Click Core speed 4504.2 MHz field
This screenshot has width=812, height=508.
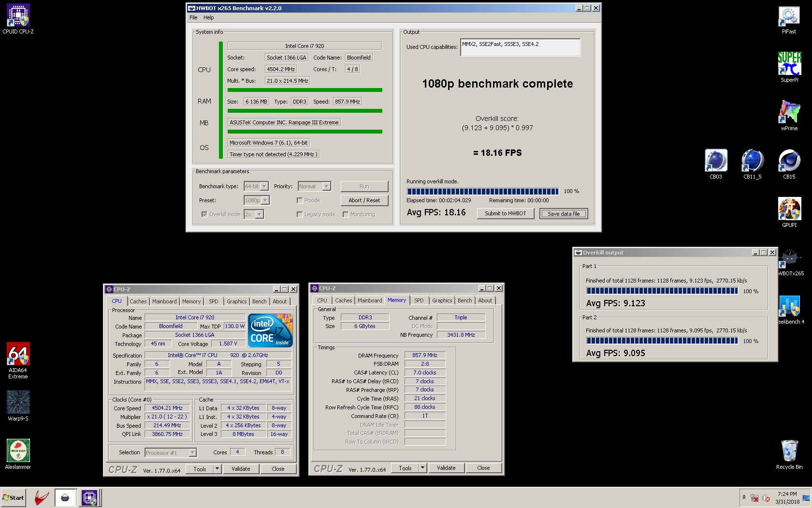pyautogui.click(x=280, y=69)
